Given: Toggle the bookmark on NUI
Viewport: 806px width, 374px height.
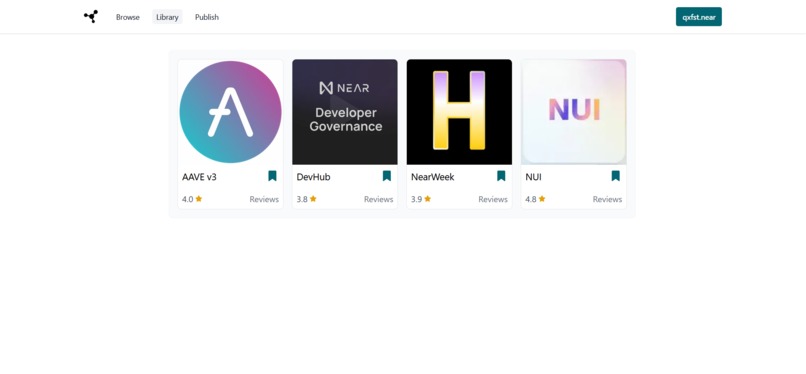Looking at the screenshot, I should (616, 176).
